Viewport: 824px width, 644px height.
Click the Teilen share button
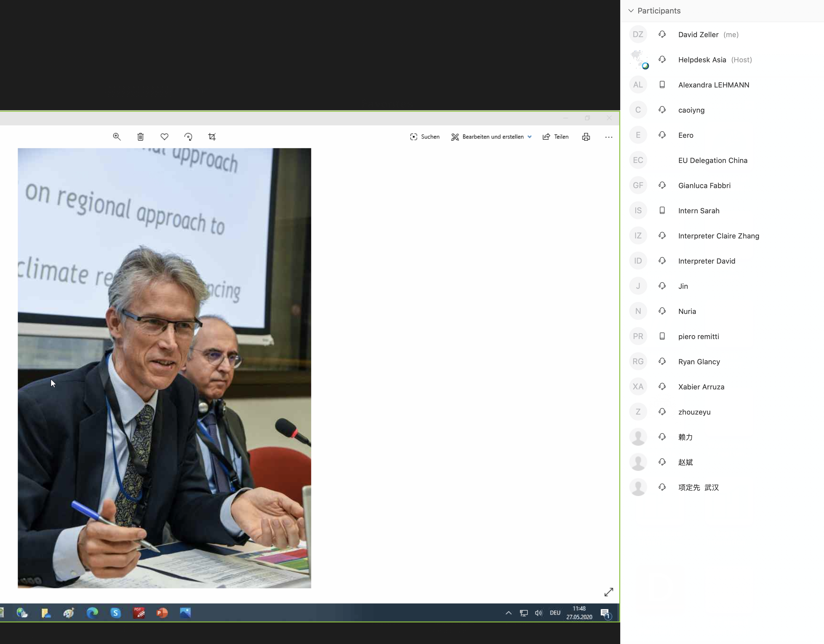click(555, 137)
